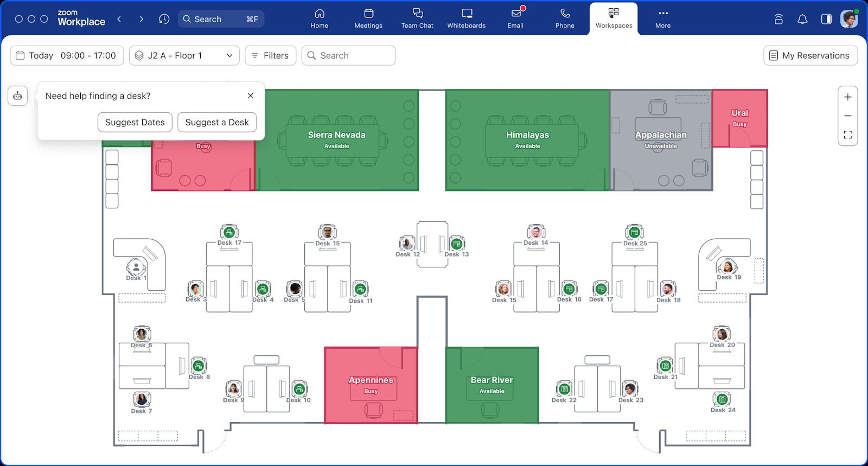Viewport: 868px width, 466px height.
Task: Open the desk assistant robot icon
Action: tap(18, 96)
